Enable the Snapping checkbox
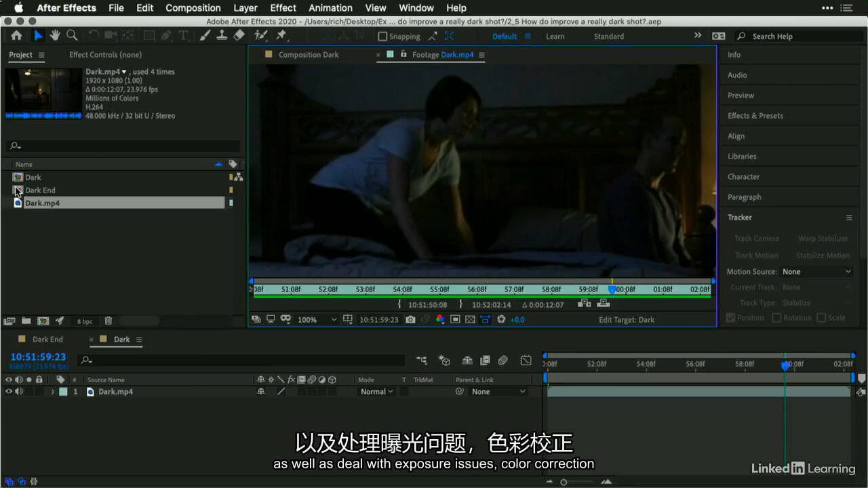Viewport: 868px width, 488px height. pyautogui.click(x=382, y=37)
